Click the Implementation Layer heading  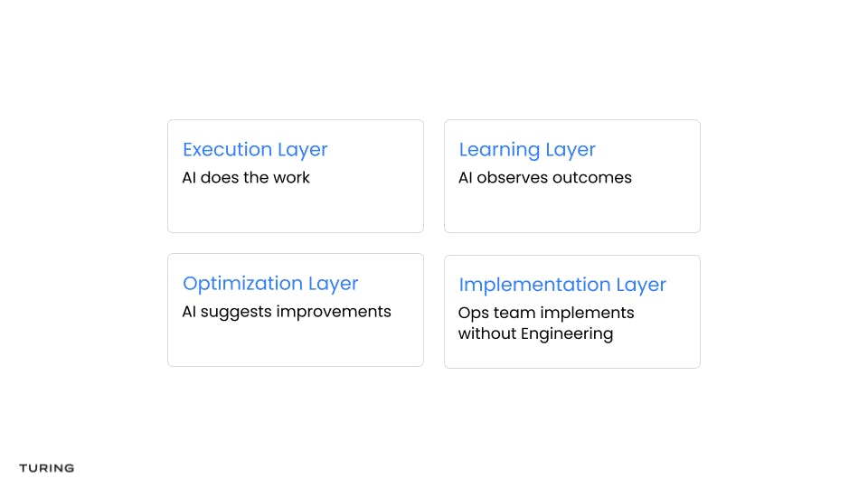tap(562, 285)
